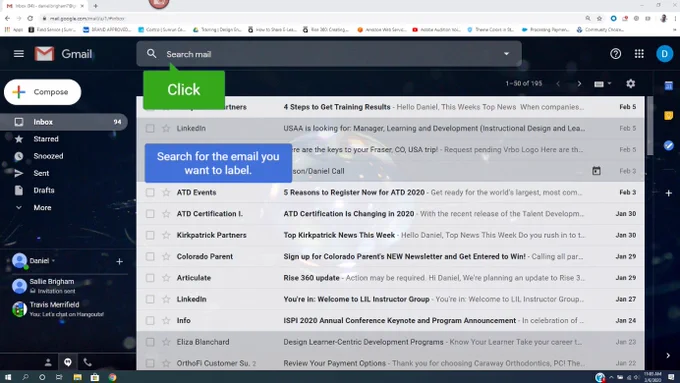Open the Windows Start menu
680x383 pixels.
point(8,377)
